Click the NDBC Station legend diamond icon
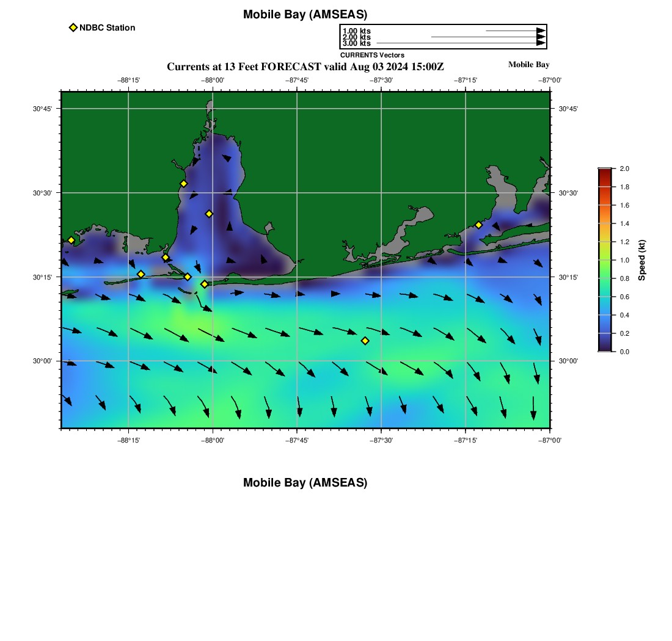Screen dimensions: 672x641 point(73,27)
